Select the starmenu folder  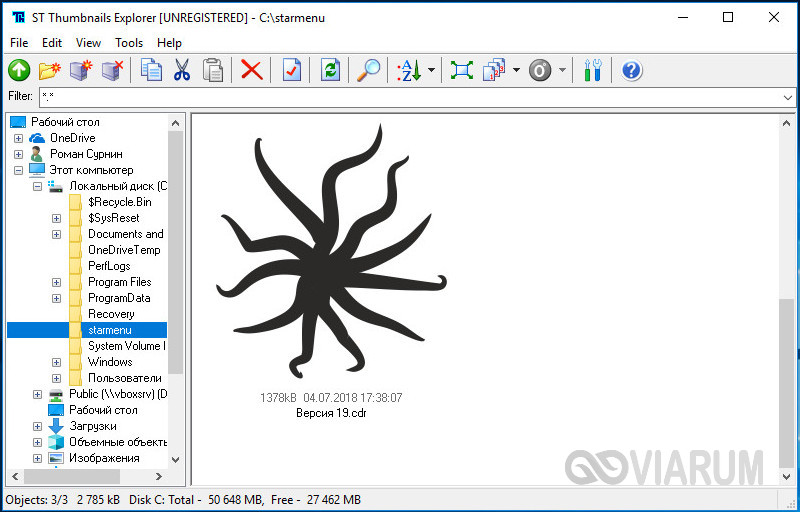110,330
